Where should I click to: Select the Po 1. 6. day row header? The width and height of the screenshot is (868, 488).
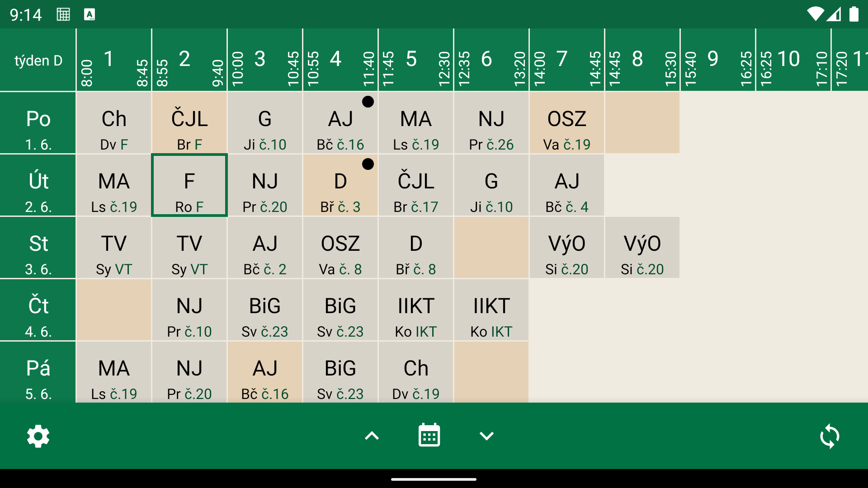pyautogui.click(x=38, y=123)
